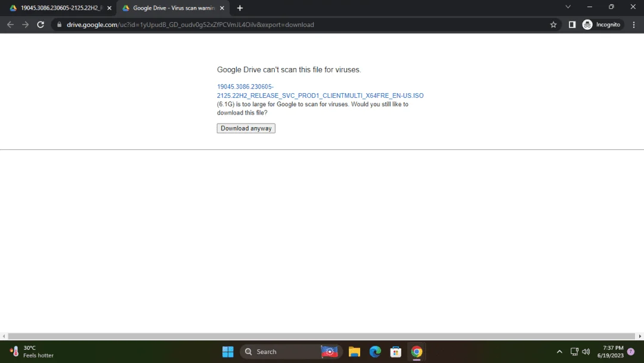Viewport: 644px width, 363px height.
Task: Open the clock showing 7:37 PM
Action: [x=611, y=352]
